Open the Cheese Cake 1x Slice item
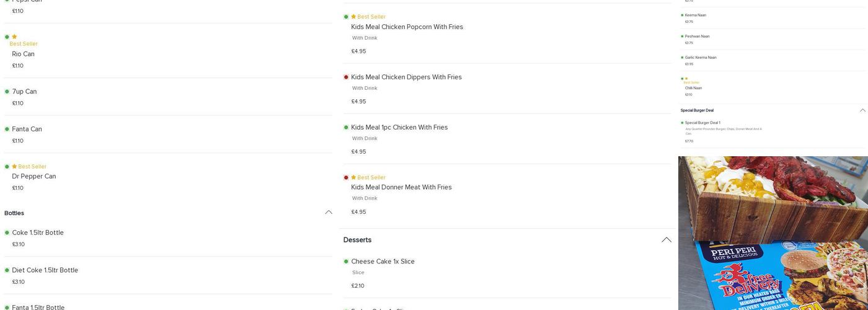The image size is (868, 310). point(383,262)
